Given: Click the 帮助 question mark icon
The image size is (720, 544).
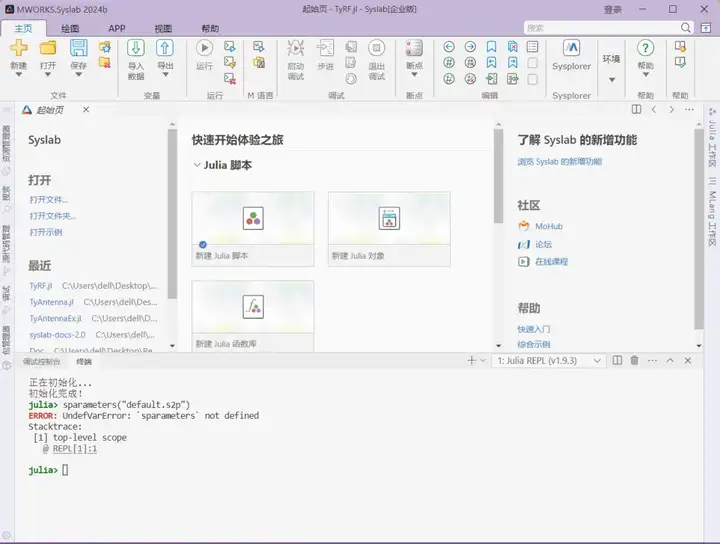Looking at the screenshot, I should [645, 48].
